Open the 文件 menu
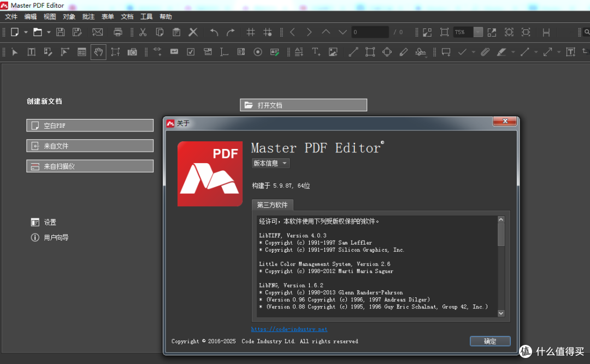 pos(11,16)
